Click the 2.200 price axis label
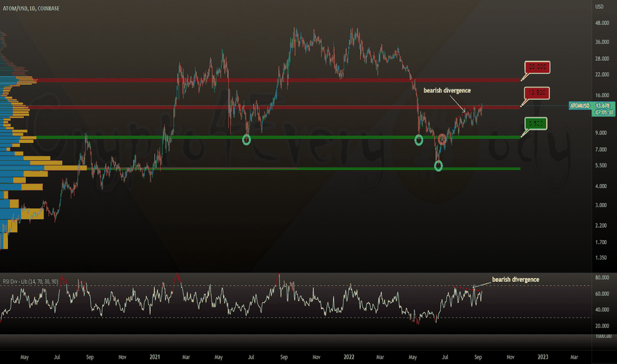This screenshot has height=364, width=617. pos(601,226)
